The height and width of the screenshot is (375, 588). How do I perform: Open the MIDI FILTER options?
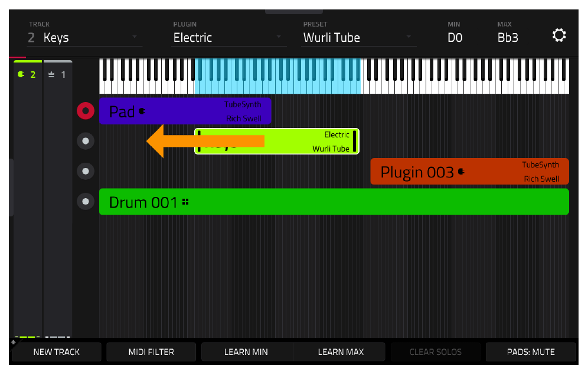[151, 352]
